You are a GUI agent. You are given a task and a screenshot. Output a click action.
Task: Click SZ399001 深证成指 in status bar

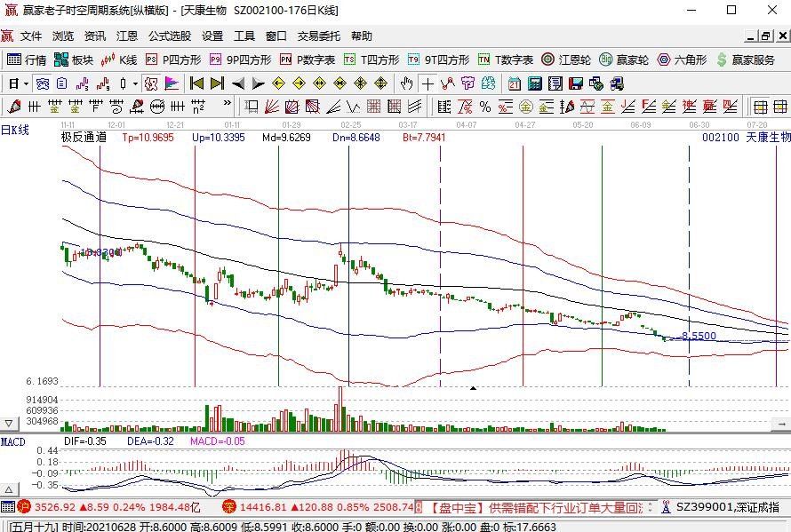(x=727, y=507)
